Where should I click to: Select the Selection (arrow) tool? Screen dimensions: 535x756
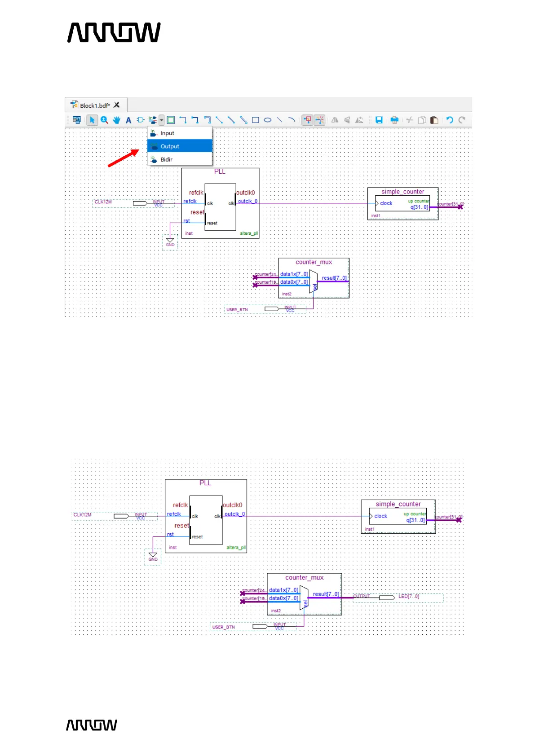coord(92,120)
